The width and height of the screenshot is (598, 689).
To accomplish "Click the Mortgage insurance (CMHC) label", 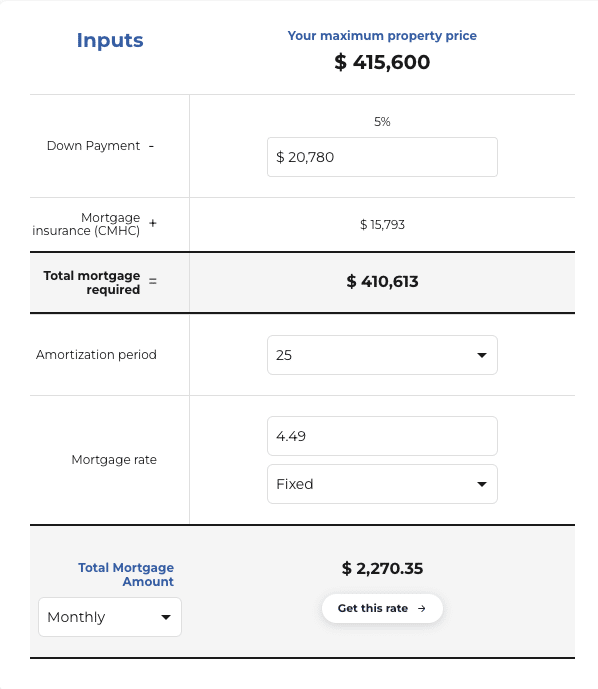I will [x=86, y=224].
